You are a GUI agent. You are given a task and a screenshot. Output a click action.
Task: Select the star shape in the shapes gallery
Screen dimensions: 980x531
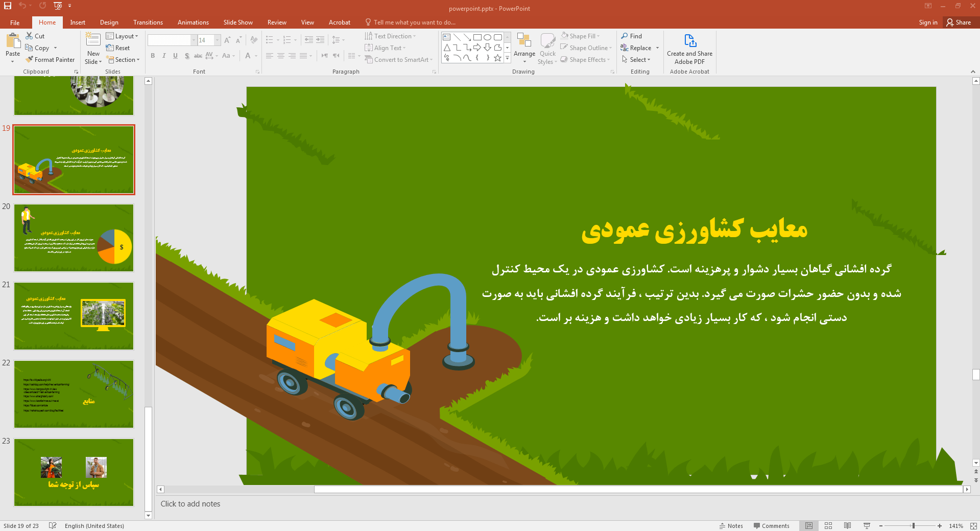pos(497,58)
